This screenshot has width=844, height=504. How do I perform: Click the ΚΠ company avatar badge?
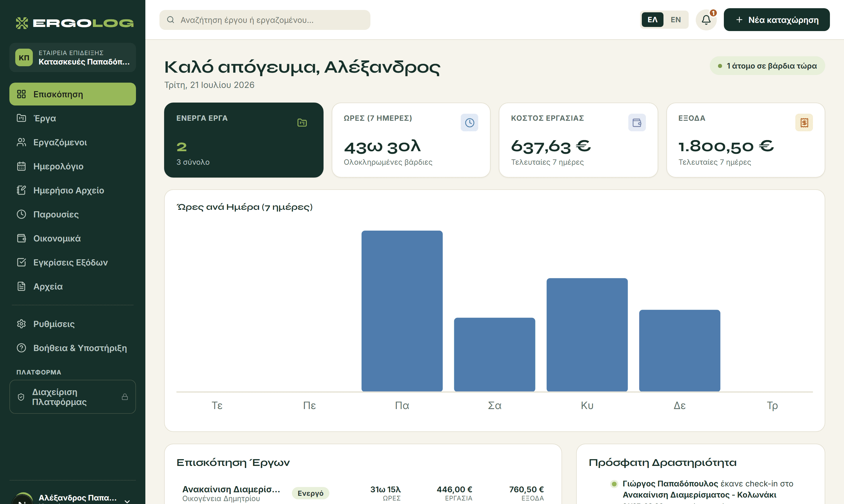pyautogui.click(x=24, y=57)
